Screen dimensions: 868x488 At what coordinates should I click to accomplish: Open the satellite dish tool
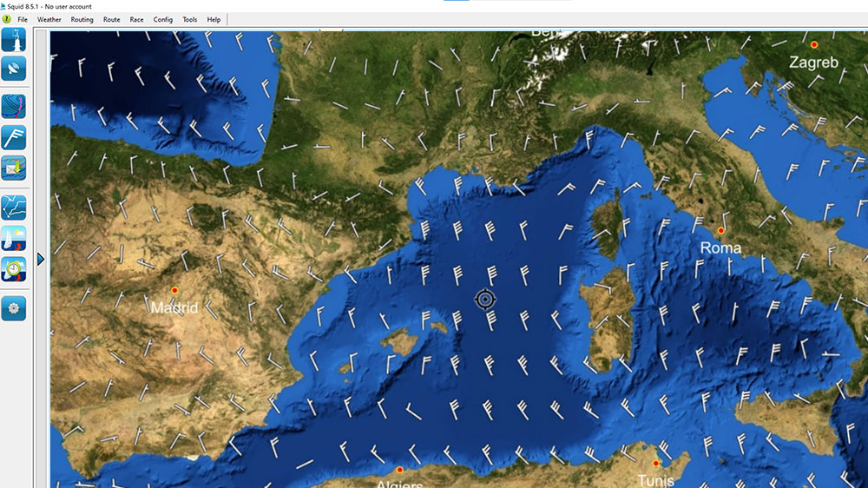point(14,69)
